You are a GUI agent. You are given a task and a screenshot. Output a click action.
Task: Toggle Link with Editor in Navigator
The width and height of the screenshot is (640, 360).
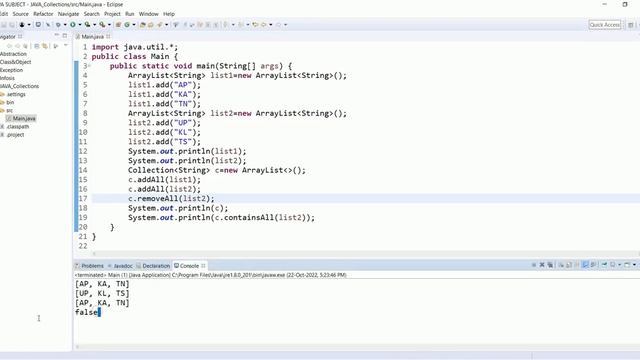click(x=44, y=46)
